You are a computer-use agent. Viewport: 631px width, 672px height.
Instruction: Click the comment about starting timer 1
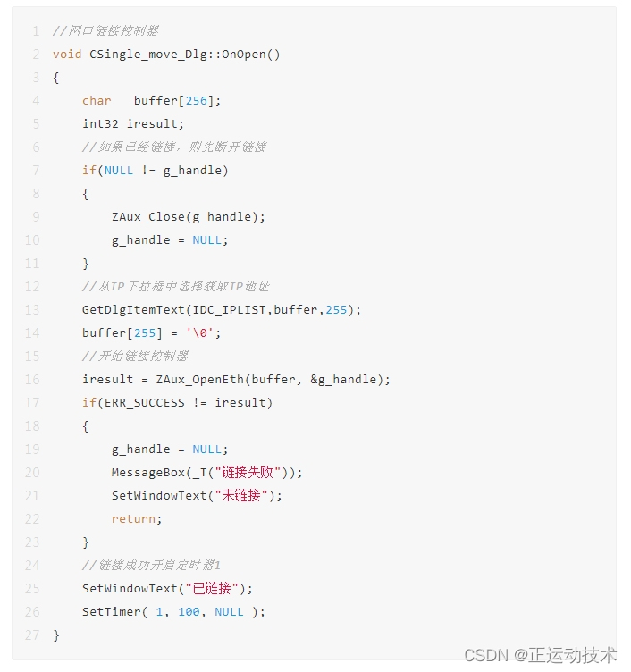(151, 566)
